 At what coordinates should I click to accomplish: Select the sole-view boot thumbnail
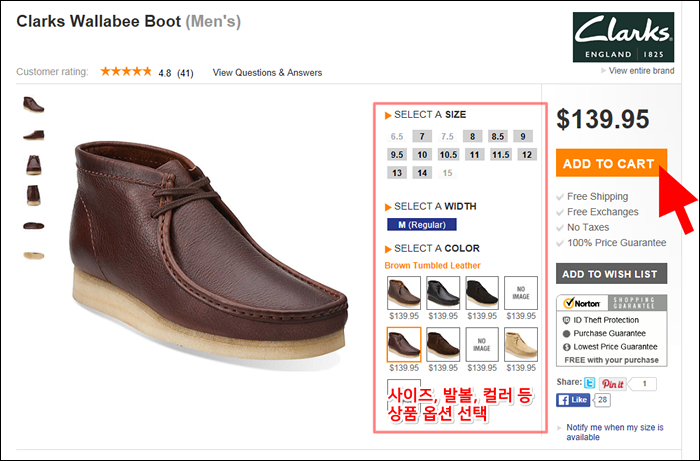pos(33,256)
